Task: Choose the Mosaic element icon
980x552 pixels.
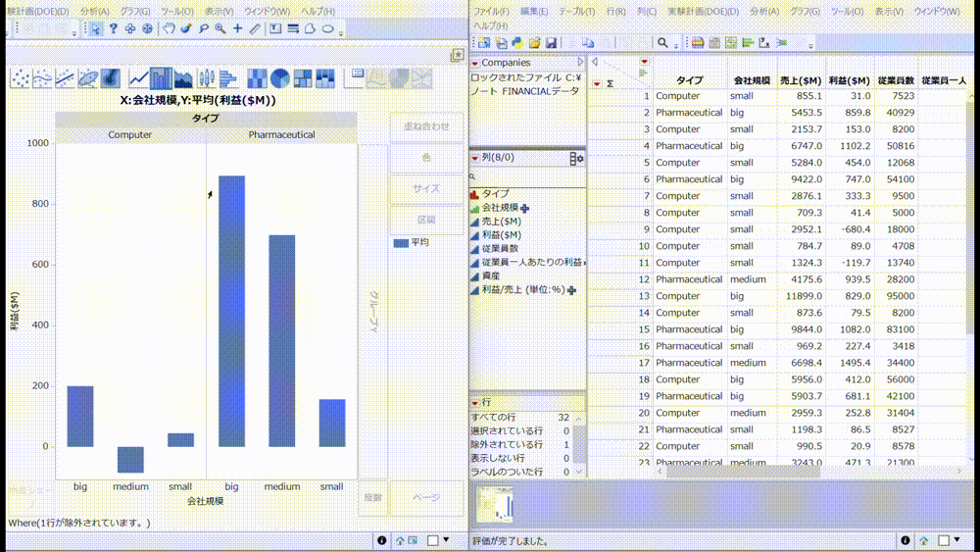Action: 325,78
